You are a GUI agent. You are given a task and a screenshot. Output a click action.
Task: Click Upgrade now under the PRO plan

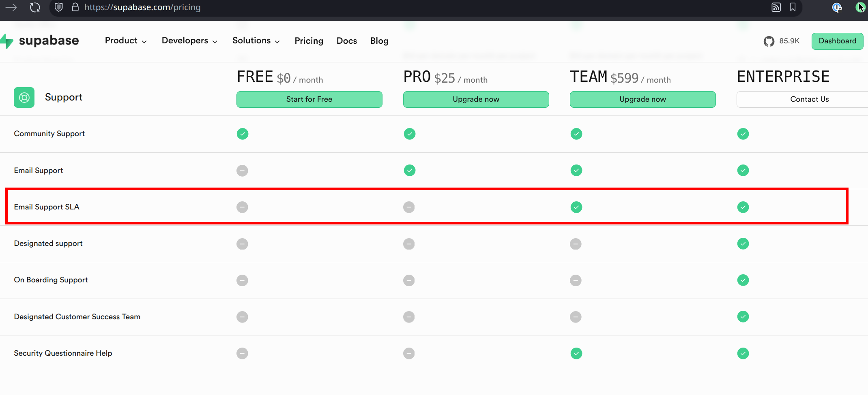[x=476, y=99]
